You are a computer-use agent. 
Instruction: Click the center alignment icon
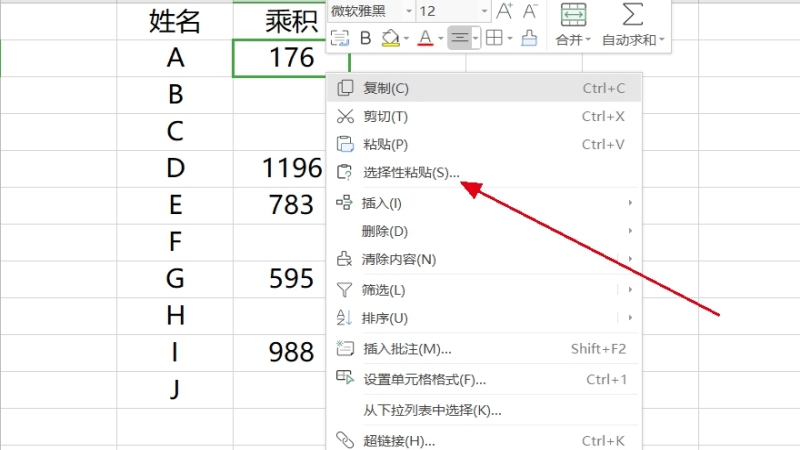pyautogui.click(x=459, y=38)
